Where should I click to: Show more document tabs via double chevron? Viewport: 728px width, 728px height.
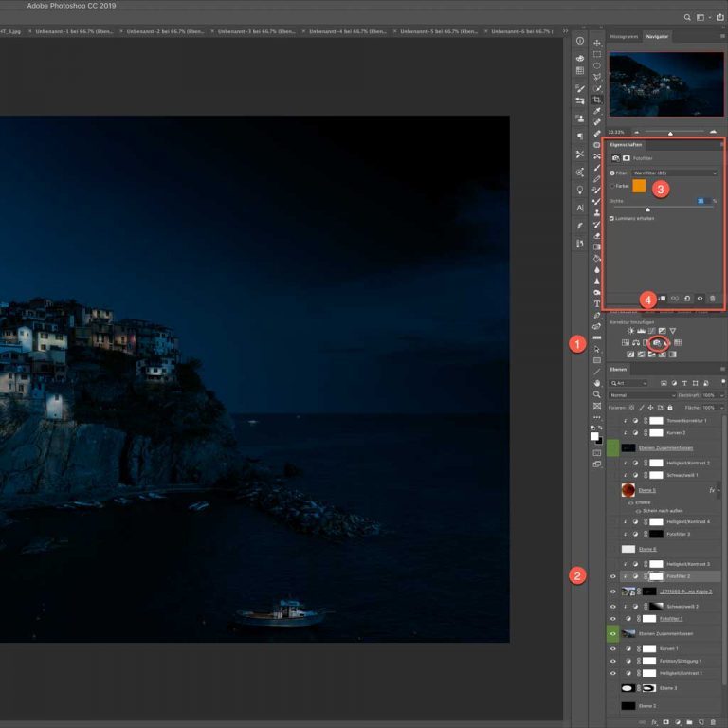[565, 31]
